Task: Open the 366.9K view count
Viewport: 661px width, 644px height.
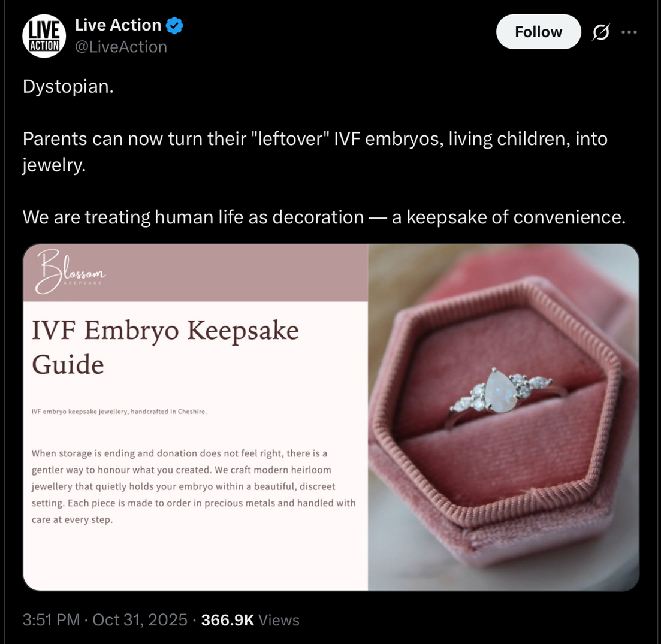Action: [228, 620]
